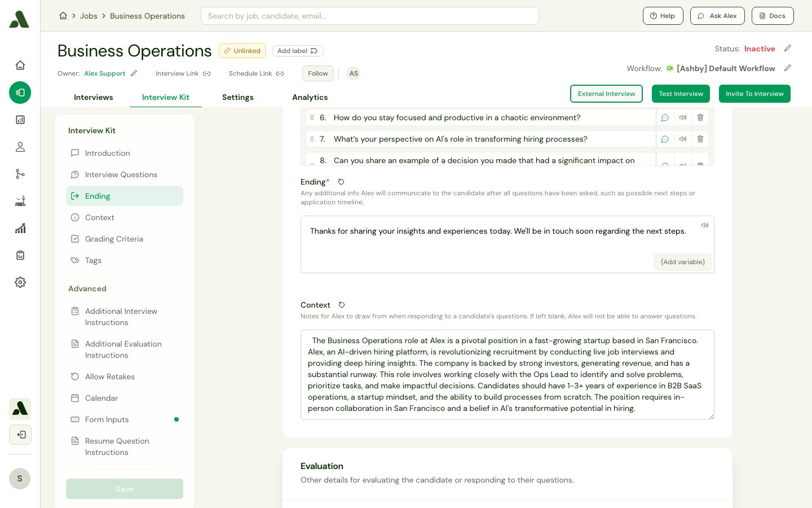Delete question 6 with trash icon
Image resolution: width=812 pixels, height=508 pixels.
coord(700,117)
